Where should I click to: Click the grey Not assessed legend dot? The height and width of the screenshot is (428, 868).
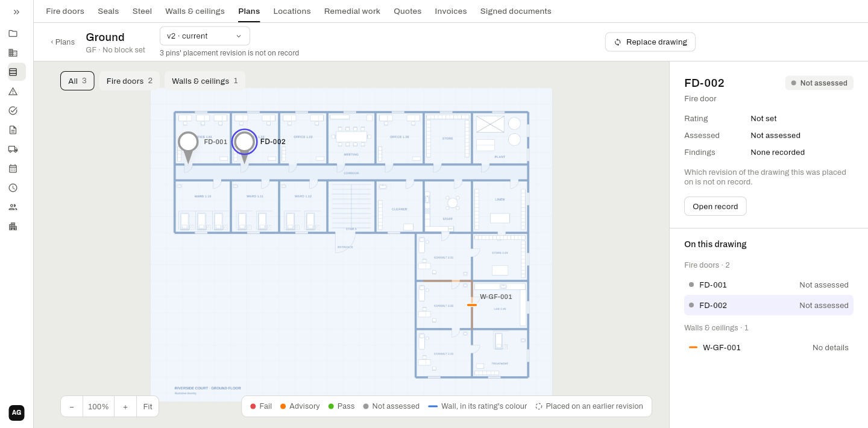point(366,406)
